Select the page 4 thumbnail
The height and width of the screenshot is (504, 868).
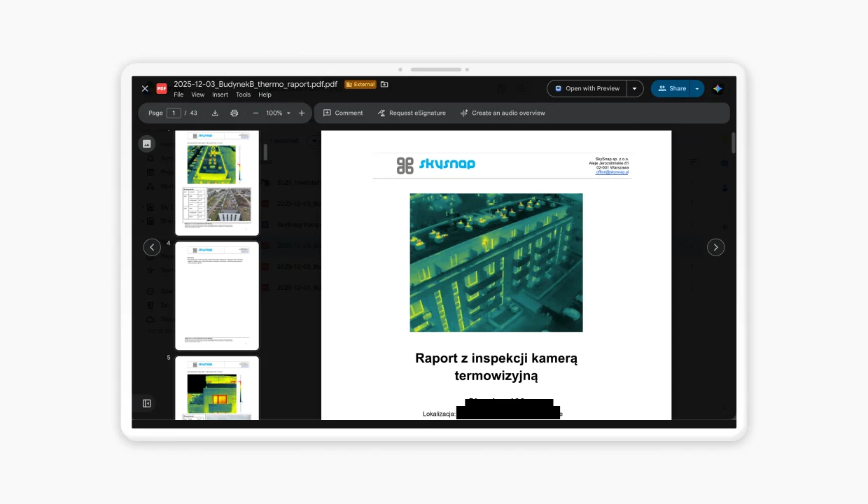pos(217,296)
